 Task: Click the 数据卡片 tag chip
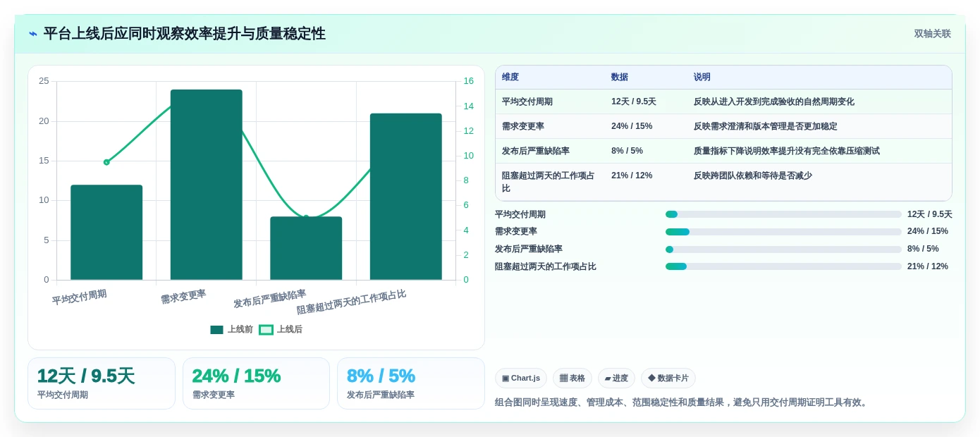(668, 378)
